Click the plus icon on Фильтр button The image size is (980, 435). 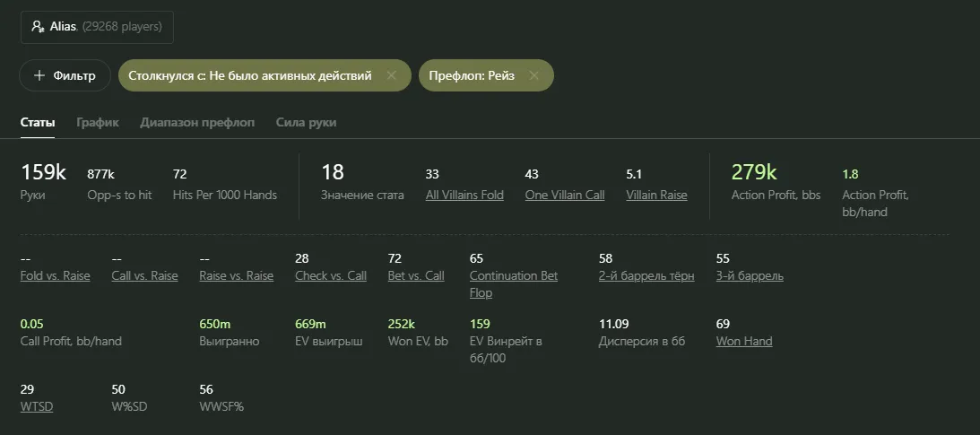(x=39, y=75)
